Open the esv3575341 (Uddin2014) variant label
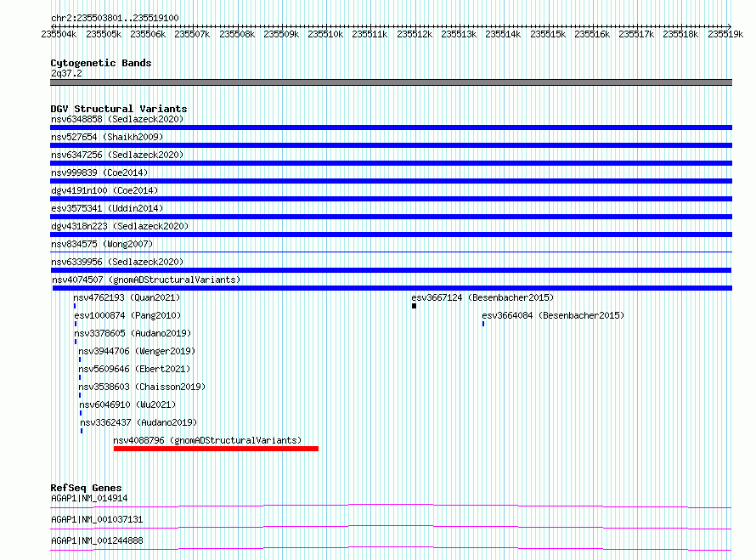Screen dimensions: 756x560 point(107,208)
